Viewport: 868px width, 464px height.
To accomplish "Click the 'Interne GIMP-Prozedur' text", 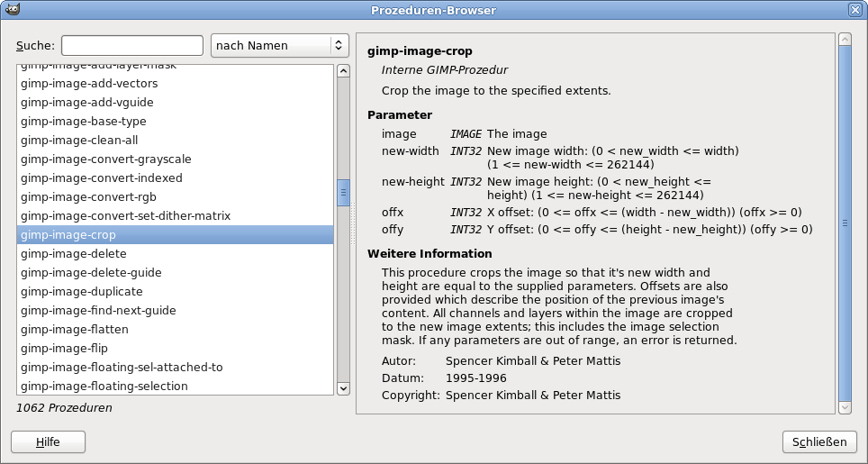I will [x=445, y=69].
